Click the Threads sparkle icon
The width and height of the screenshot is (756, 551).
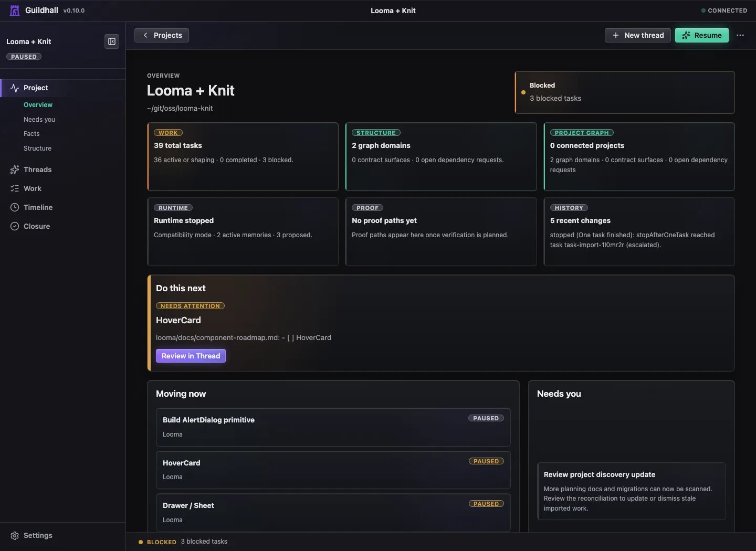click(x=15, y=169)
